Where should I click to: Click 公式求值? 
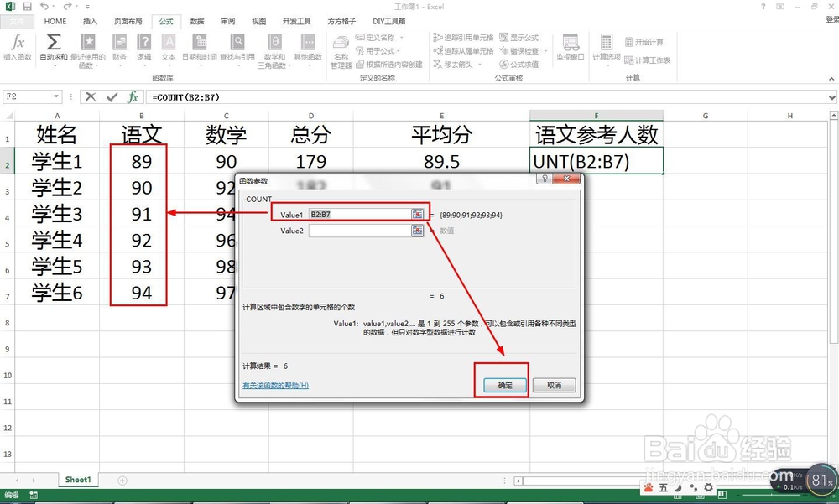coord(519,65)
